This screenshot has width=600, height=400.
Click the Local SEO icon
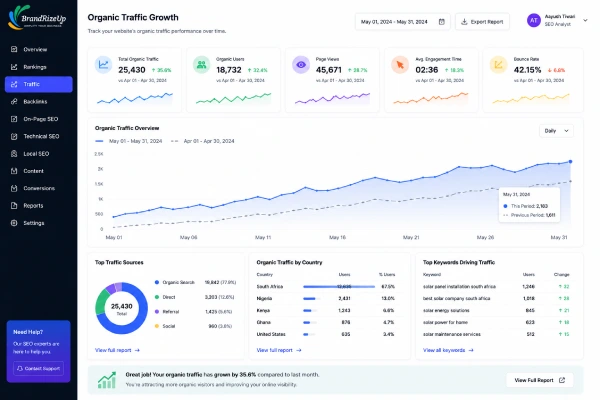click(x=14, y=153)
